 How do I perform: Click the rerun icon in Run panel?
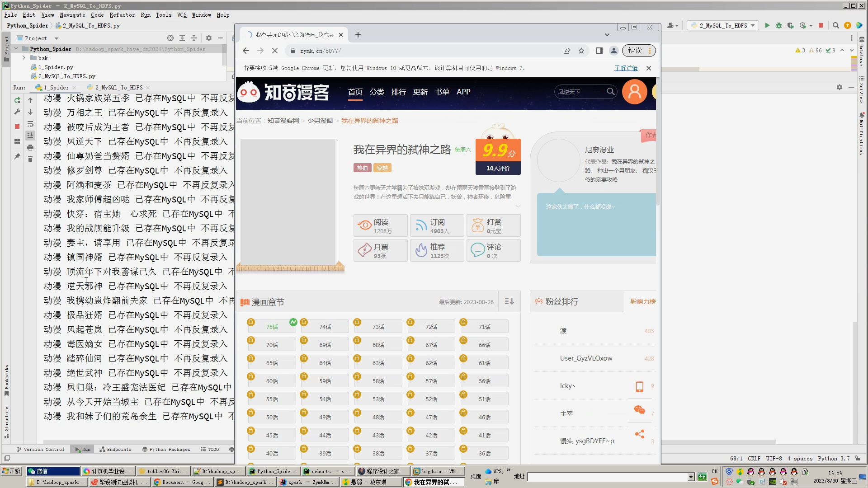click(17, 100)
